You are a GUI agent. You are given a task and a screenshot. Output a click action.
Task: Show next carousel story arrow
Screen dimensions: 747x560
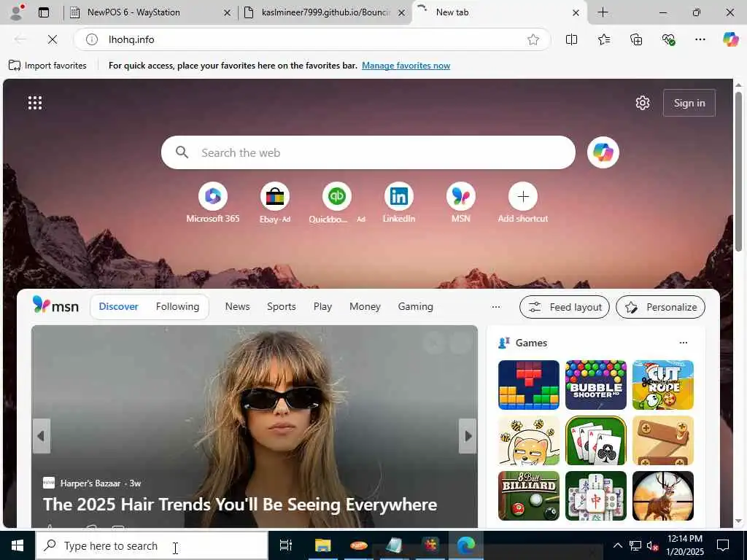point(468,436)
